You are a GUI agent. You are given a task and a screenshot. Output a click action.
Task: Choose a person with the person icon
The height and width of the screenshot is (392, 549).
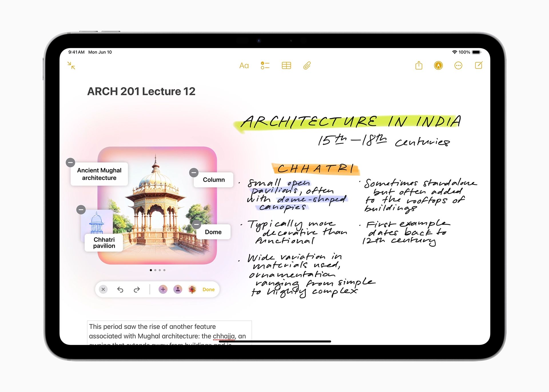click(178, 289)
